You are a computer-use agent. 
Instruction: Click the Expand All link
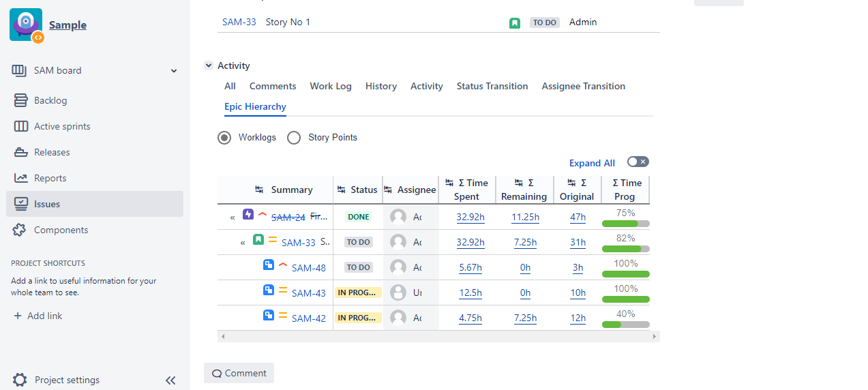592,163
